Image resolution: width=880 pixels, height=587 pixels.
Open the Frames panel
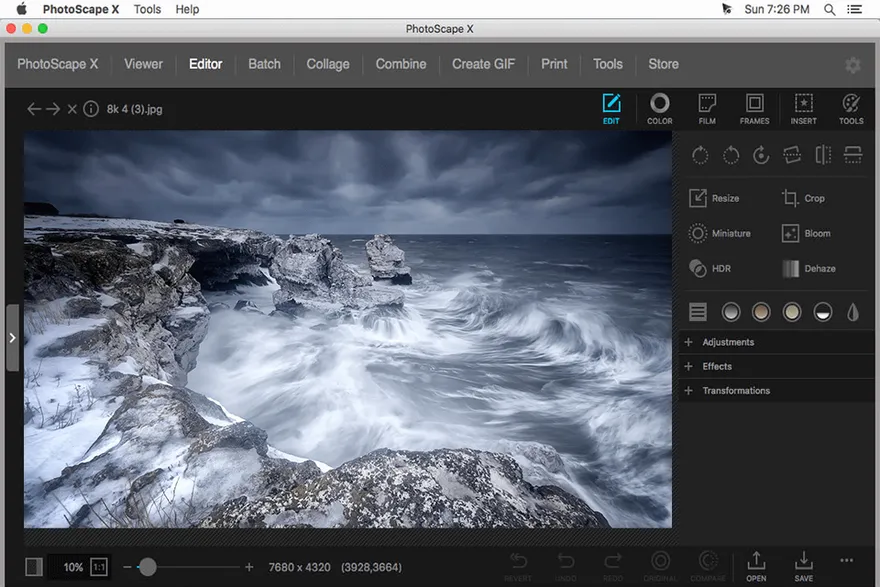tap(755, 107)
